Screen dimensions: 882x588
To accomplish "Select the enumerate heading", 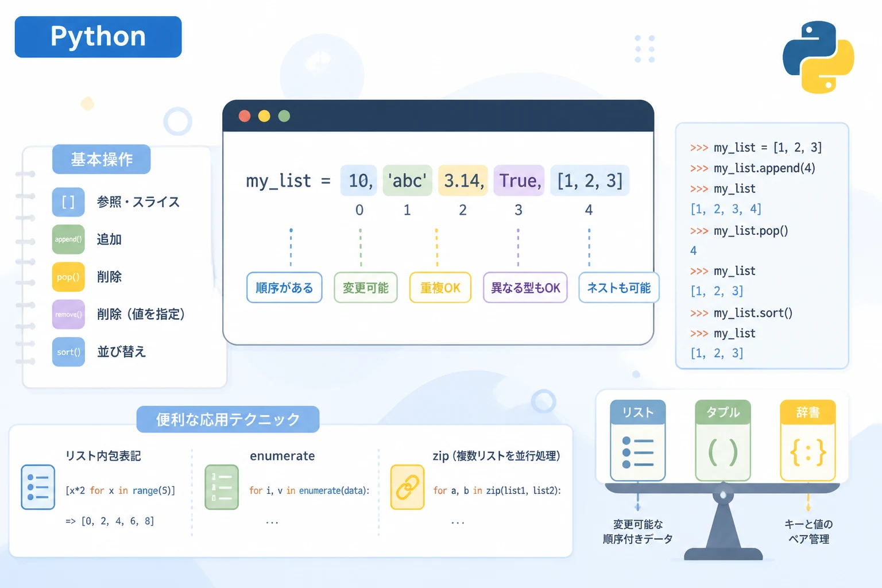I will [x=283, y=456].
